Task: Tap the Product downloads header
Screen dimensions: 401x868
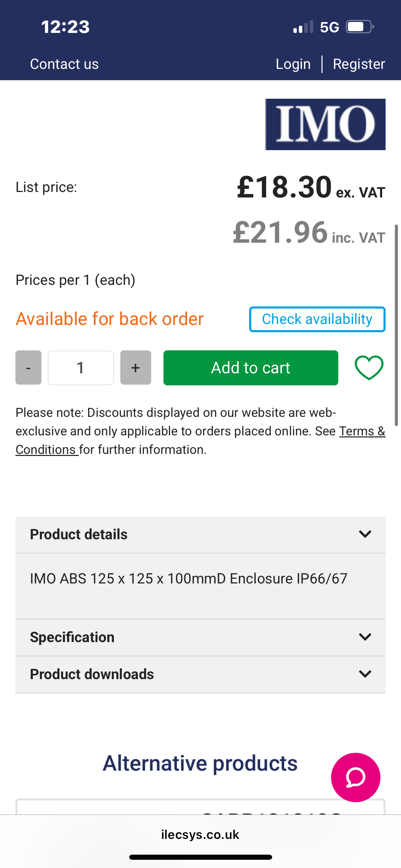Action: click(92, 674)
